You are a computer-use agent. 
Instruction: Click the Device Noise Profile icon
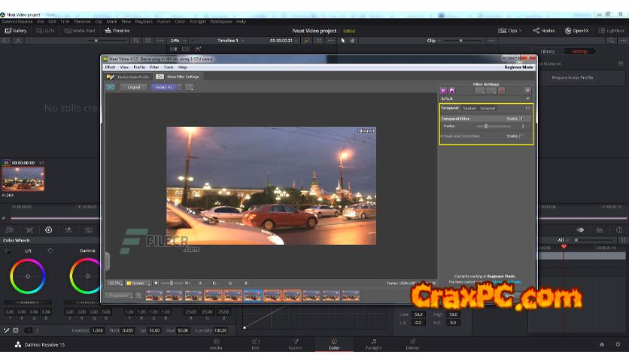pos(111,77)
